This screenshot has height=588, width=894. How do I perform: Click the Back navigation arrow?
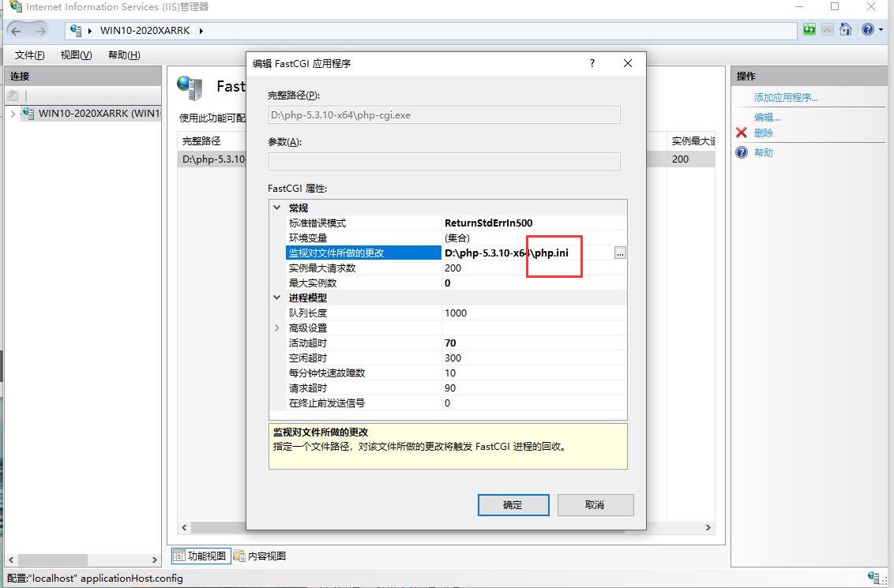[x=16, y=31]
